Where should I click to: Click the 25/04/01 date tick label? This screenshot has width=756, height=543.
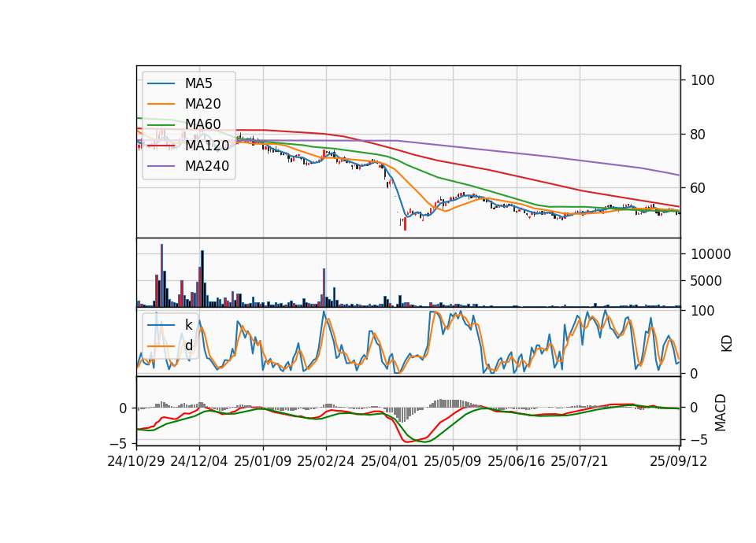(x=390, y=461)
